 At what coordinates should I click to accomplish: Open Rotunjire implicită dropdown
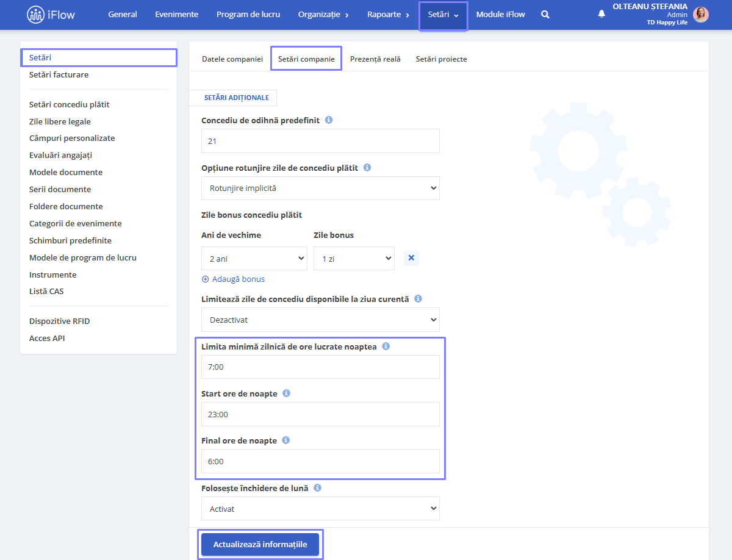pyautogui.click(x=320, y=188)
